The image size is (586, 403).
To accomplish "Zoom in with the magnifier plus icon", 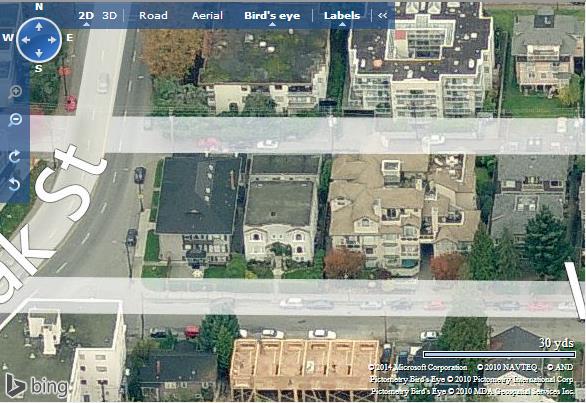I will point(15,92).
